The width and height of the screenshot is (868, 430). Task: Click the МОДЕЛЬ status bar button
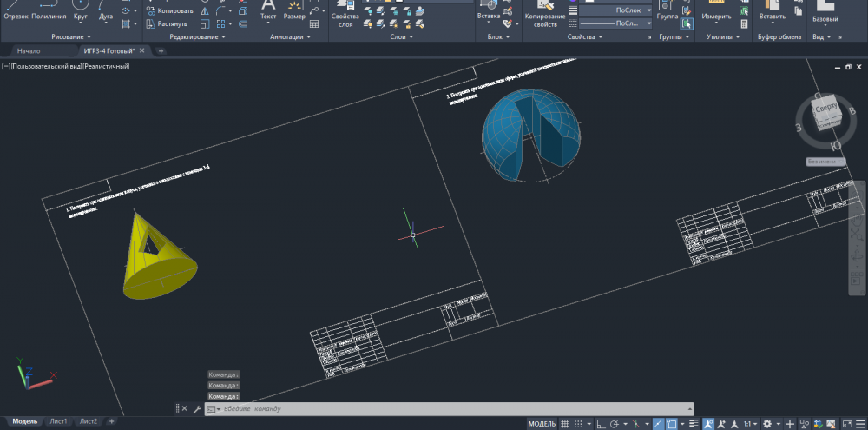(x=542, y=424)
